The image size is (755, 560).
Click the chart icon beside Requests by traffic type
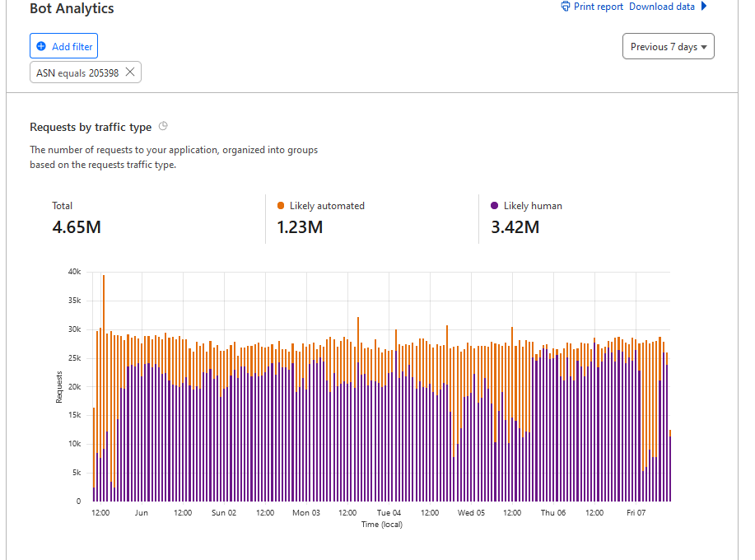[x=163, y=126]
